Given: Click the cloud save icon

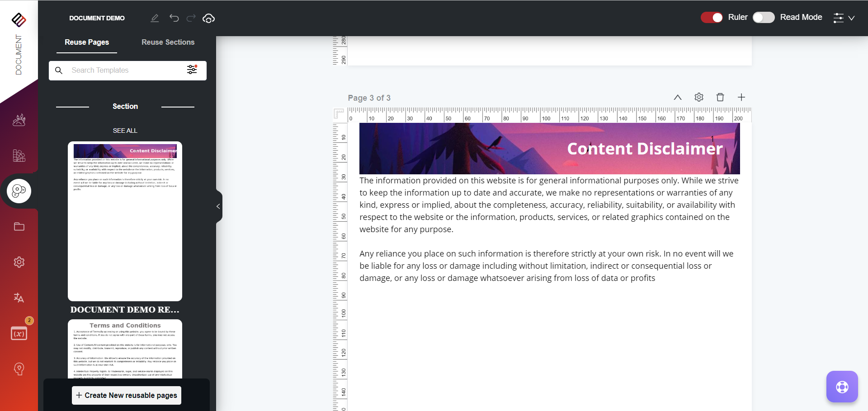Looking at the screenshot, I should (208, 18).
